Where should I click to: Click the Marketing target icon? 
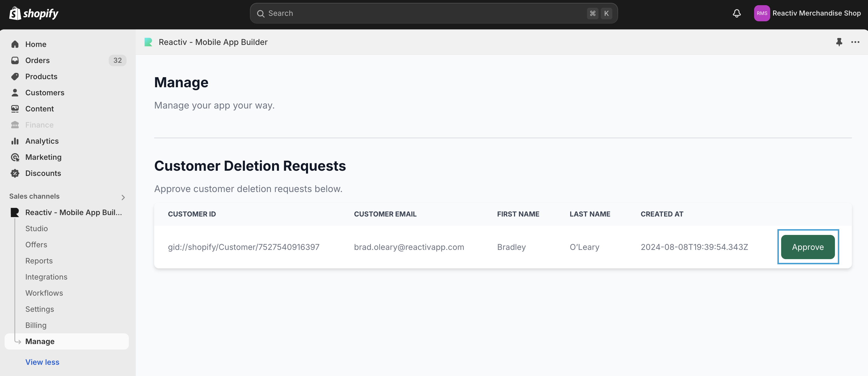tap(15, 157)
